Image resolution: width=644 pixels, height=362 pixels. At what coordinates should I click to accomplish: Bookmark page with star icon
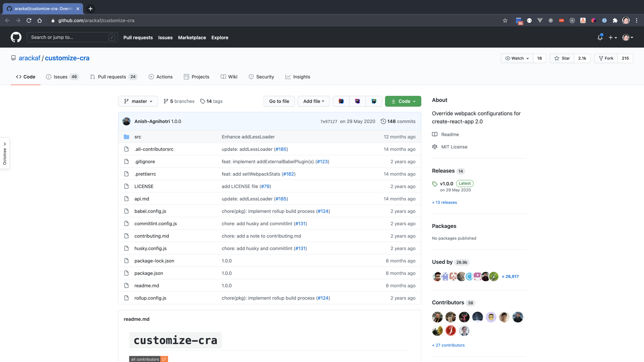pos(505,20)
